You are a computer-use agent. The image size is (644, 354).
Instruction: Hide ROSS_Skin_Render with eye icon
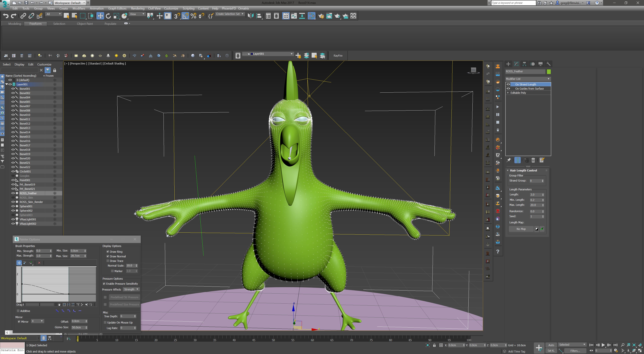click(13, 202)
